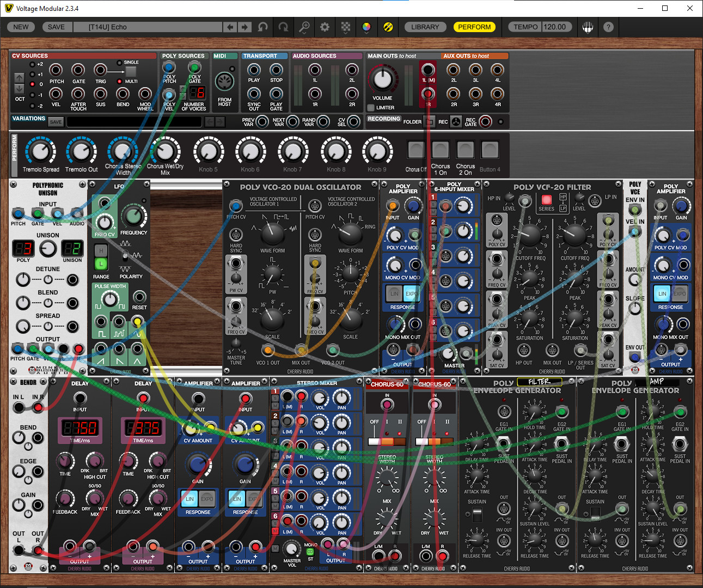Toggle the SERIES button on Poly VCF-20
The image size is (703, 588).
546,199
